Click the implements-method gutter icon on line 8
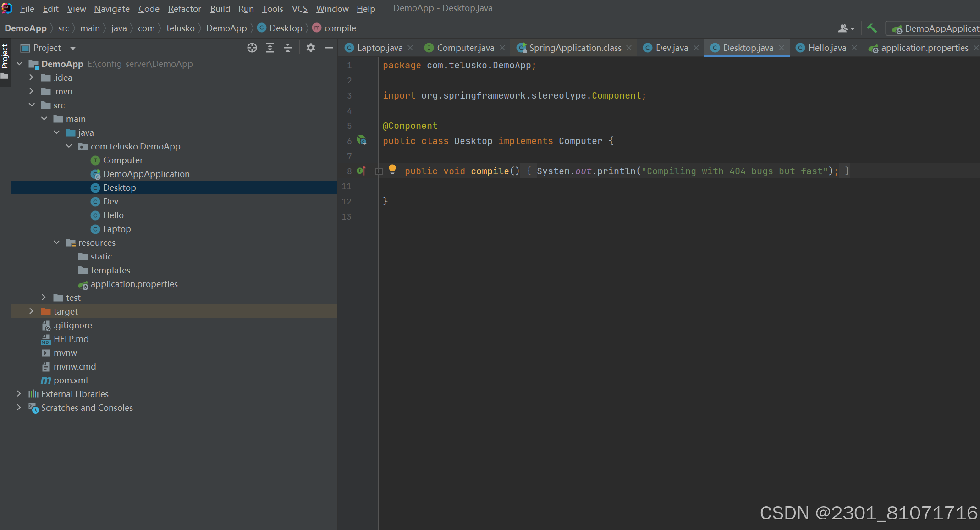This screenshot has width=980, height=530. coord(361,171)
